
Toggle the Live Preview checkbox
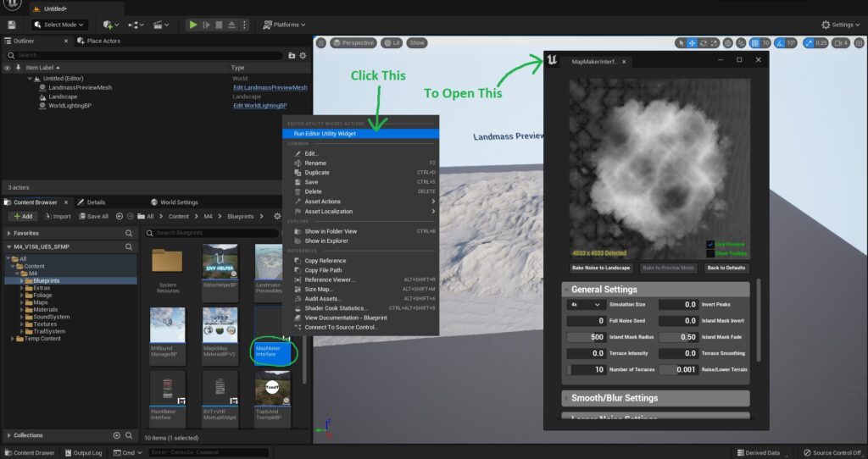point(710,245)
